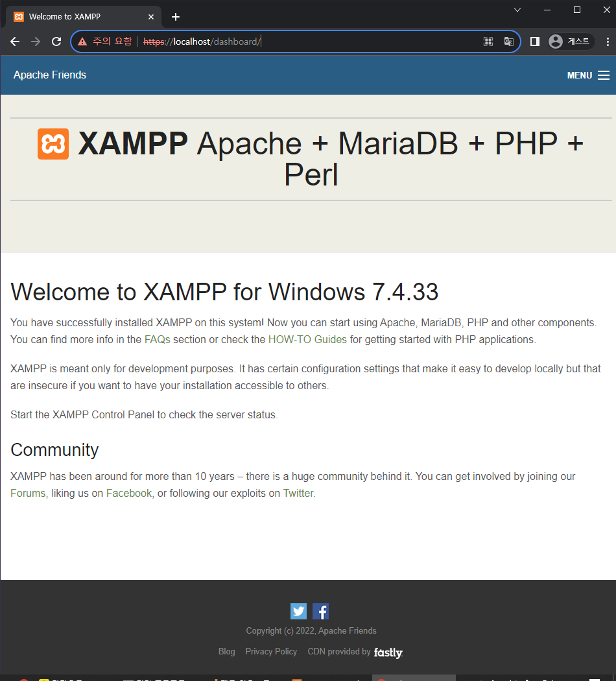This screenshot has width=616, height=681.
Task: Click the 주의 요함 security label
Action: (x=112, y=42)
